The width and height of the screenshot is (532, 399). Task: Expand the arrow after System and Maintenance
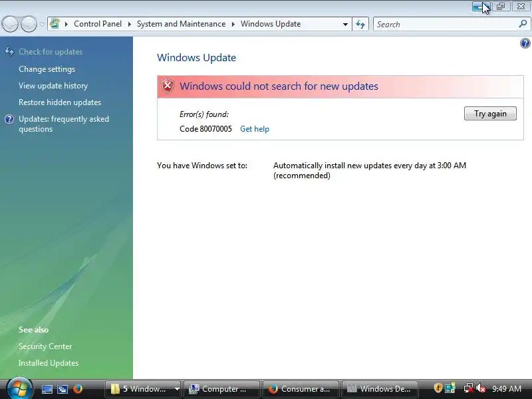[x=233, y=24]
